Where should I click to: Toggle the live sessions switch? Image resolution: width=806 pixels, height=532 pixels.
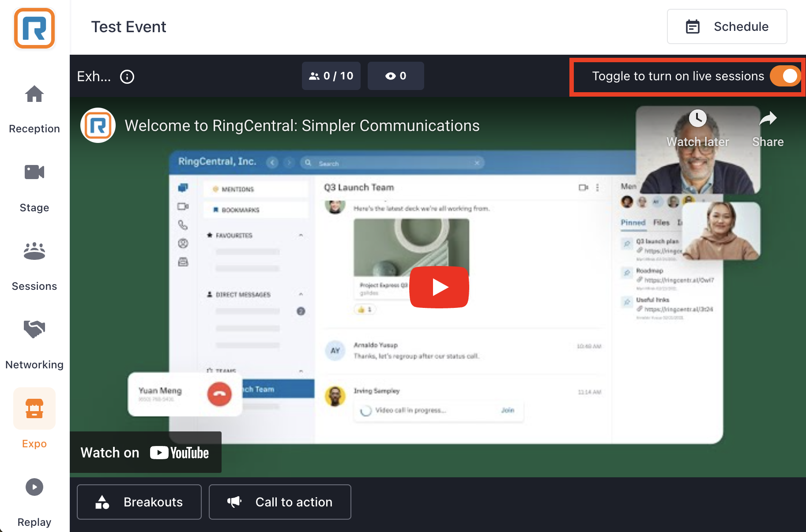(x=785, y=76)
